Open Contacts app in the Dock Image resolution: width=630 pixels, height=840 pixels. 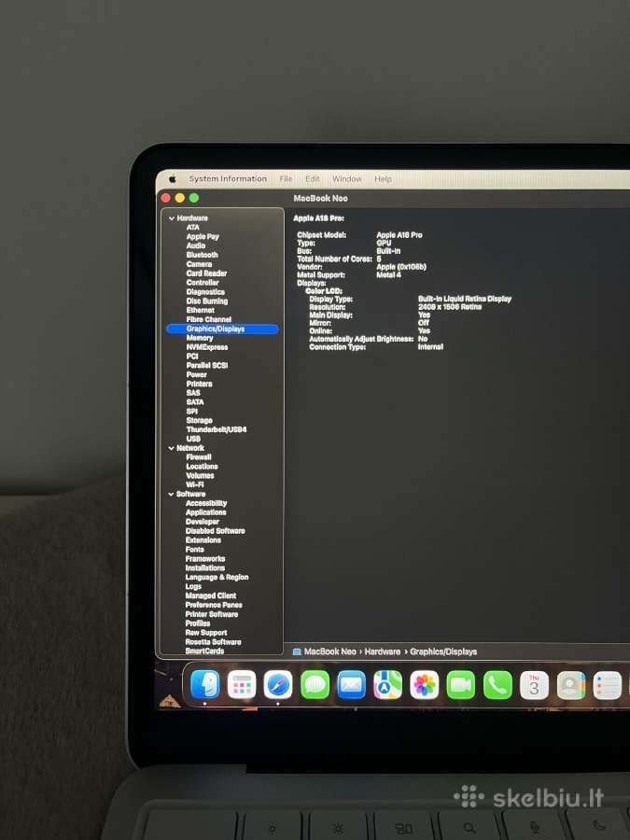click(571, 685)
